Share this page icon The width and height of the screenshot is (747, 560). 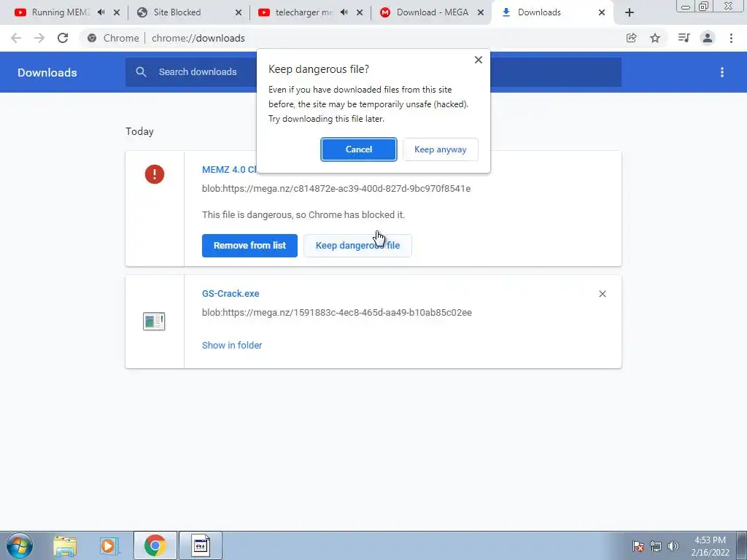coord(631,38)
